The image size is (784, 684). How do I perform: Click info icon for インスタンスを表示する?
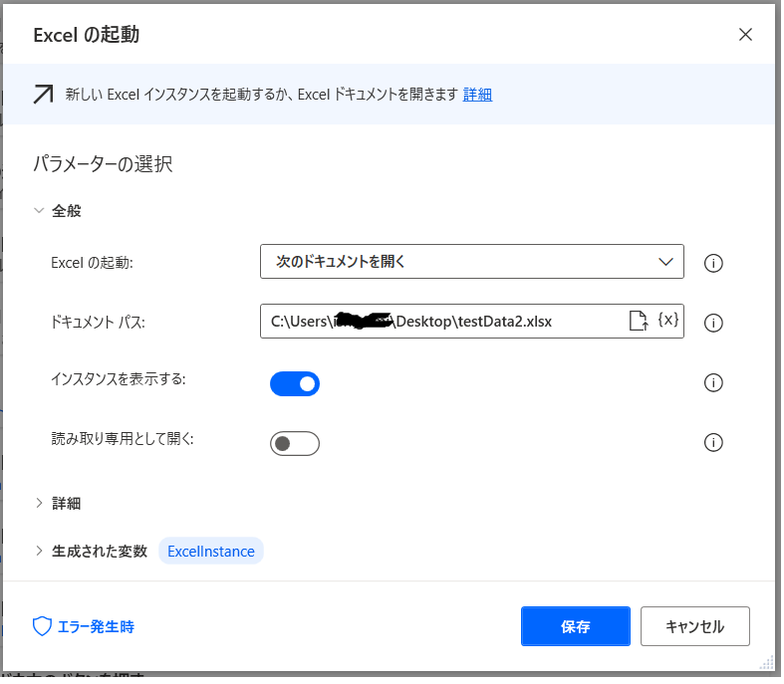coord(713,382)
